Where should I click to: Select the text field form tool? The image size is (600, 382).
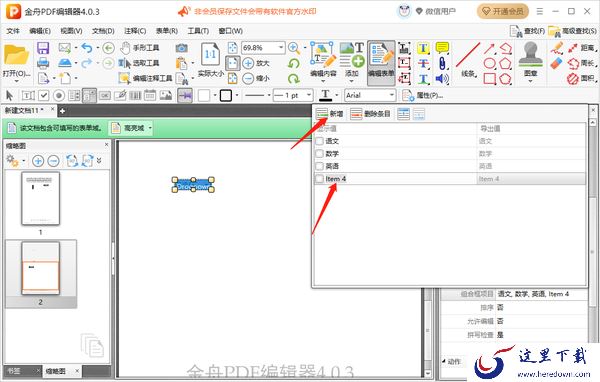(28, 95)
